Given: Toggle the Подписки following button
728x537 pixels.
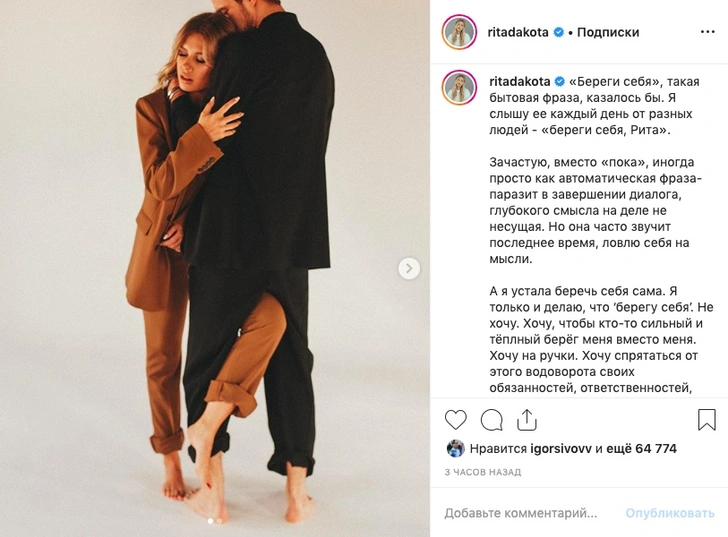Looking at the screenshot, I should [x=608, y=32].
